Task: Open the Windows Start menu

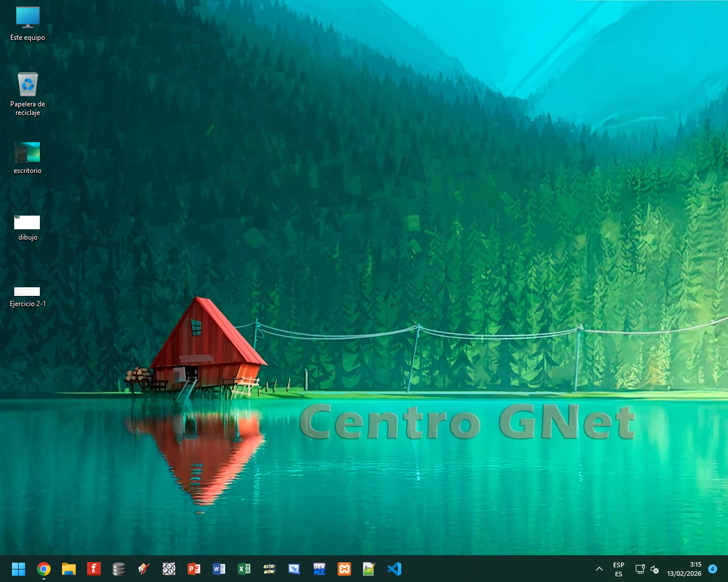Action: pos(19,568)
